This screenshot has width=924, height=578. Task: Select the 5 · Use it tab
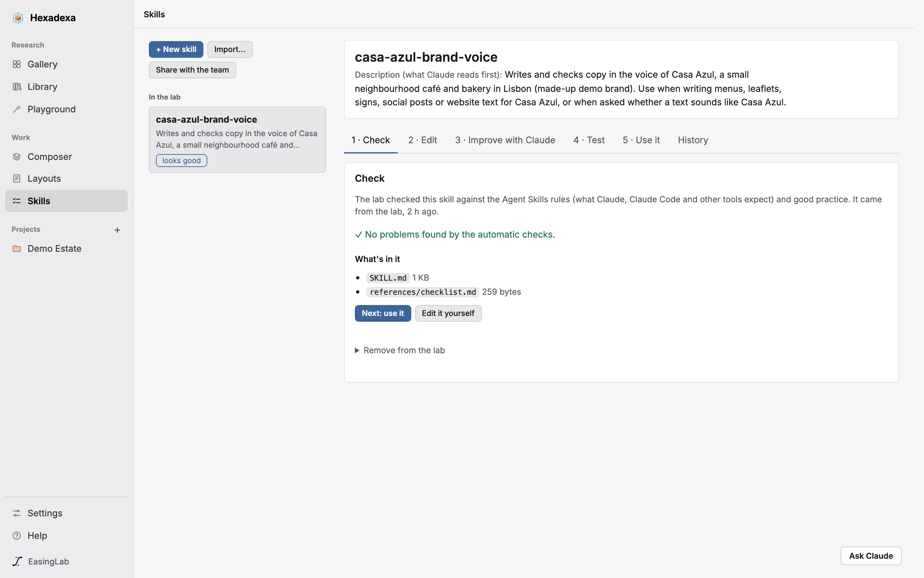point(641,140)
